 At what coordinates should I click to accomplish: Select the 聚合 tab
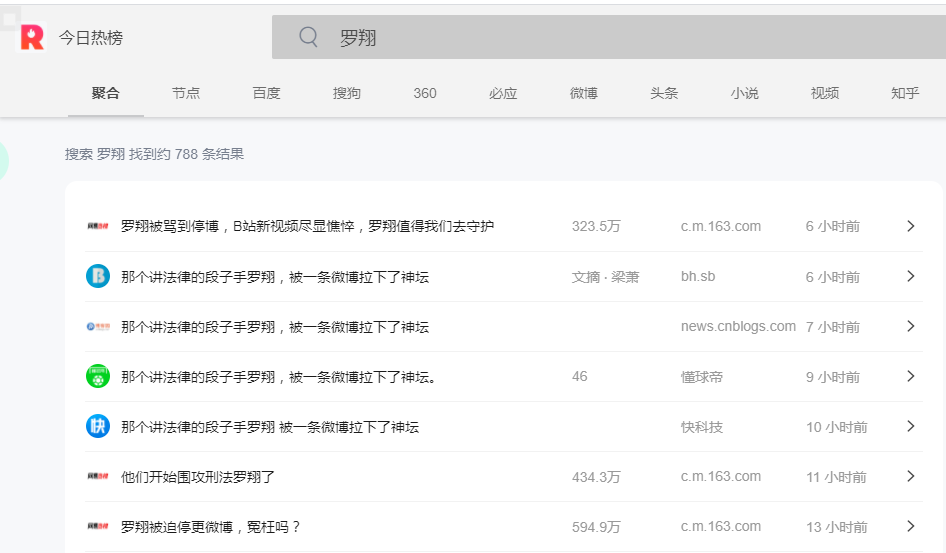106,93
